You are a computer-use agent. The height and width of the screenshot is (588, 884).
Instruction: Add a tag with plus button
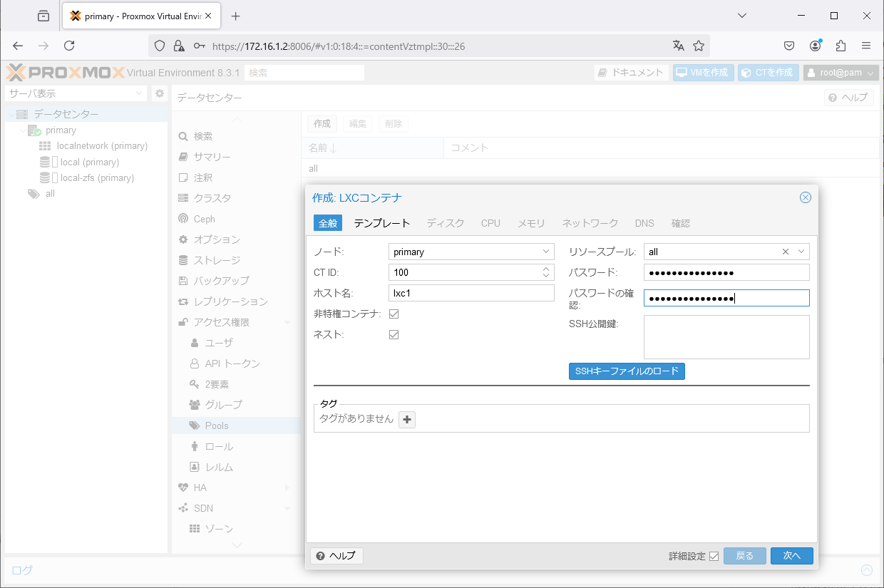(x=407, y=420)
